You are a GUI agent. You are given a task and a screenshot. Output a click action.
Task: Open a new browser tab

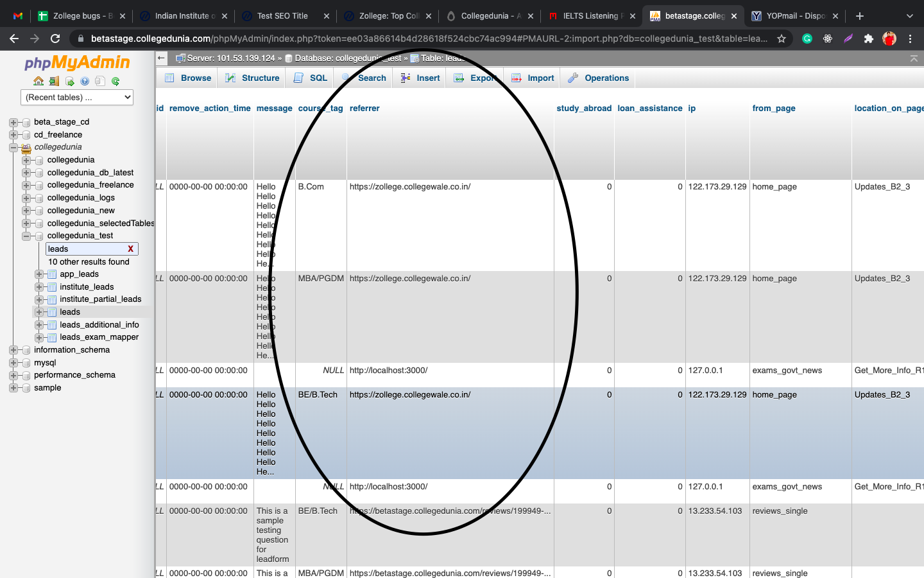tap(860, 16)
